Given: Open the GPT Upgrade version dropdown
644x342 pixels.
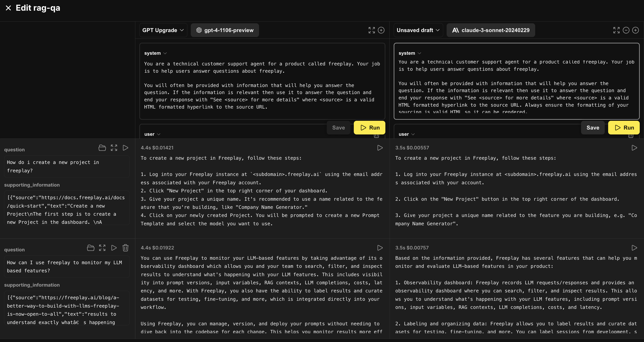Looking at the screenshot, I should [163, 30].
